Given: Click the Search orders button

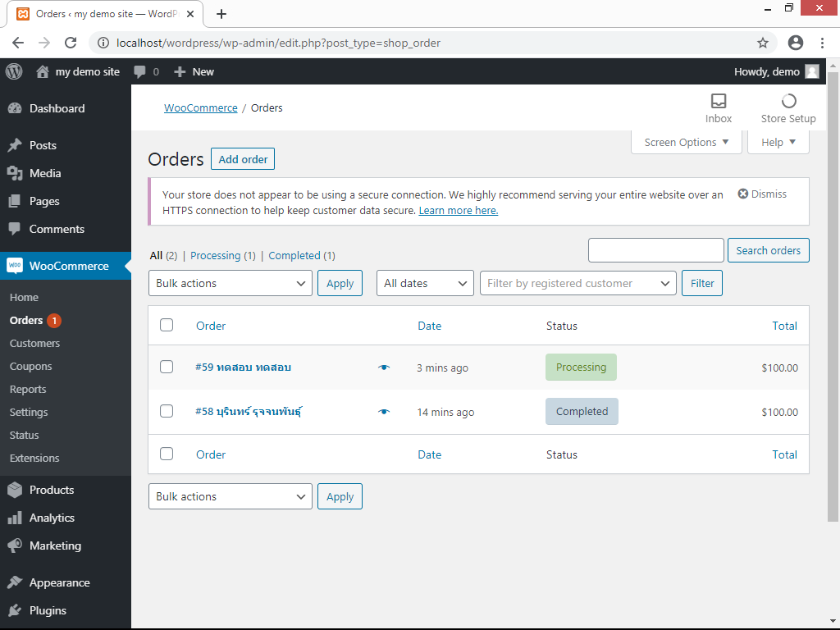Looking at the screenshot, I should pos(768,250).
